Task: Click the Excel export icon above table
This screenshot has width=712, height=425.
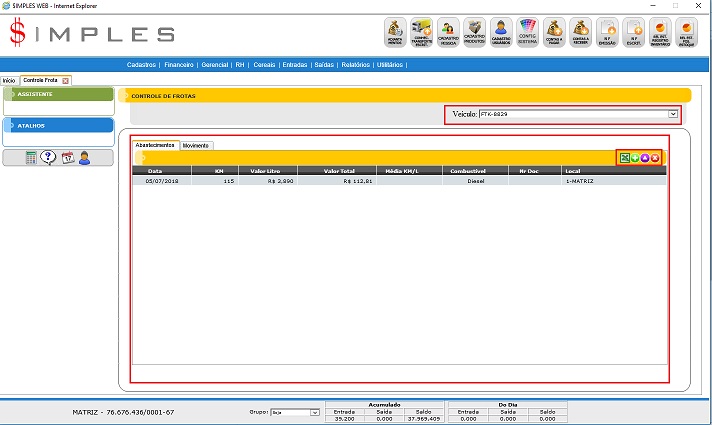Action: (625, 158)
